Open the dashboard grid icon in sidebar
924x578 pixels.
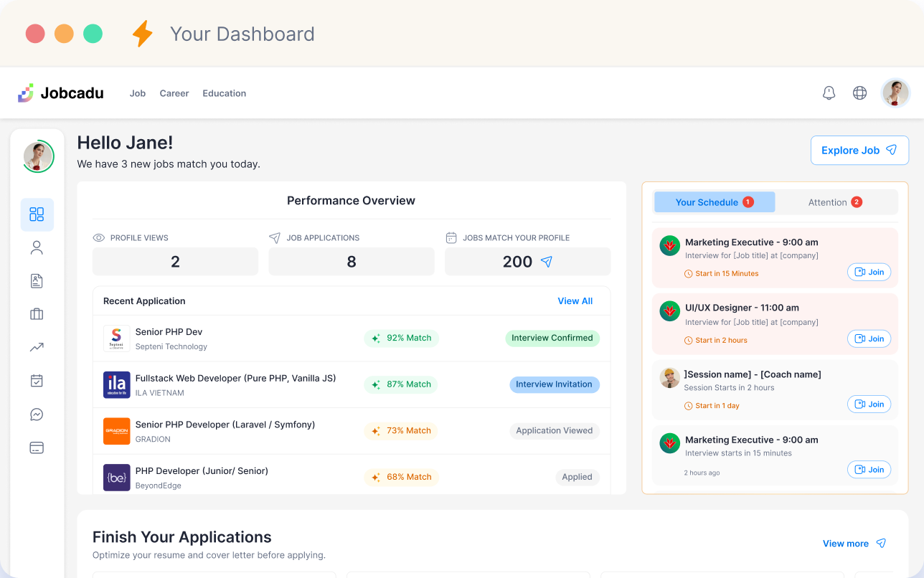point(37,214)
